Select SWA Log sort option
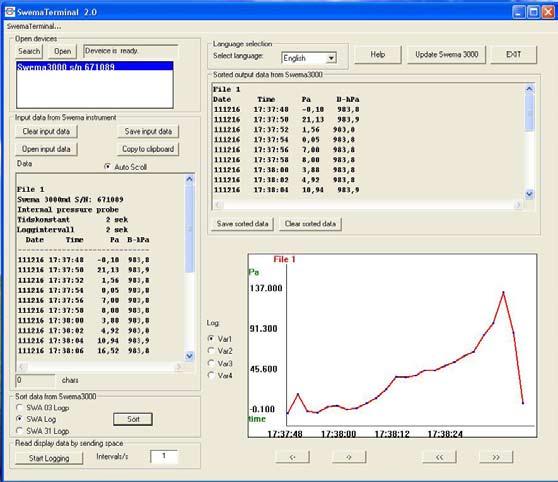This screenshot has height=482, width=558. click(x=20, y=419)
